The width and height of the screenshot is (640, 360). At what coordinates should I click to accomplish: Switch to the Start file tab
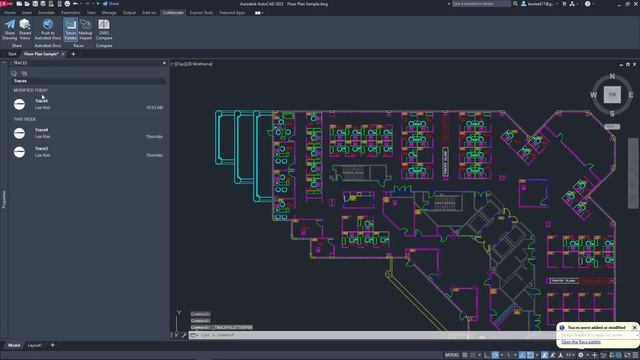click(12, 54)
